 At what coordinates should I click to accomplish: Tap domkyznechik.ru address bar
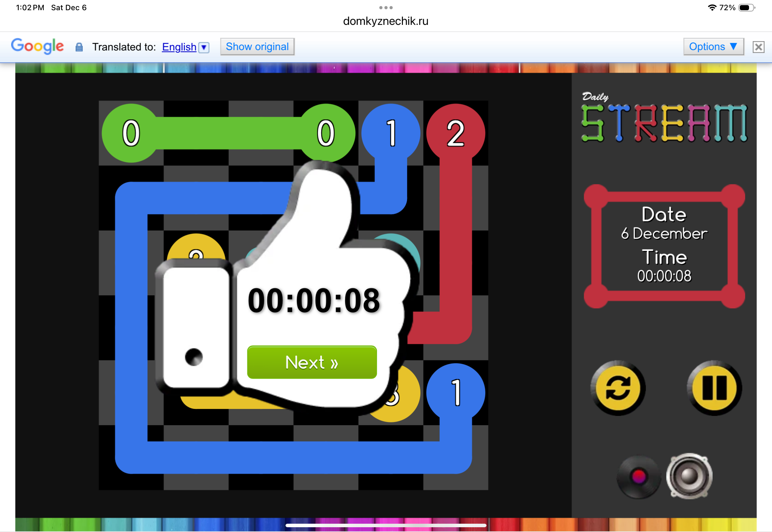[x=386, y=21]
